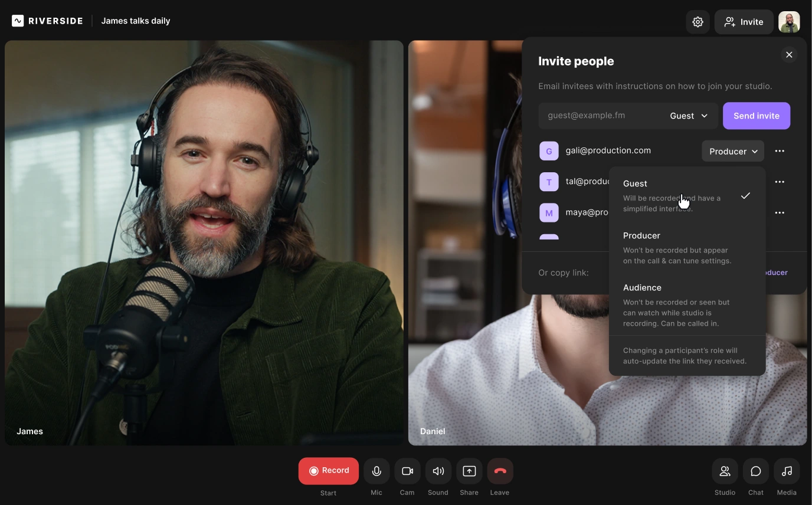This screenshot has height=505, width=812.
Task: Open the Studio participants panel
Action: point(725,471)
